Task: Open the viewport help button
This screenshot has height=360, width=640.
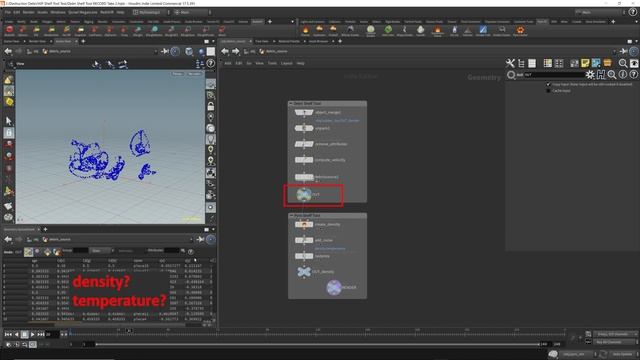Action: click(x=211, y=63)
